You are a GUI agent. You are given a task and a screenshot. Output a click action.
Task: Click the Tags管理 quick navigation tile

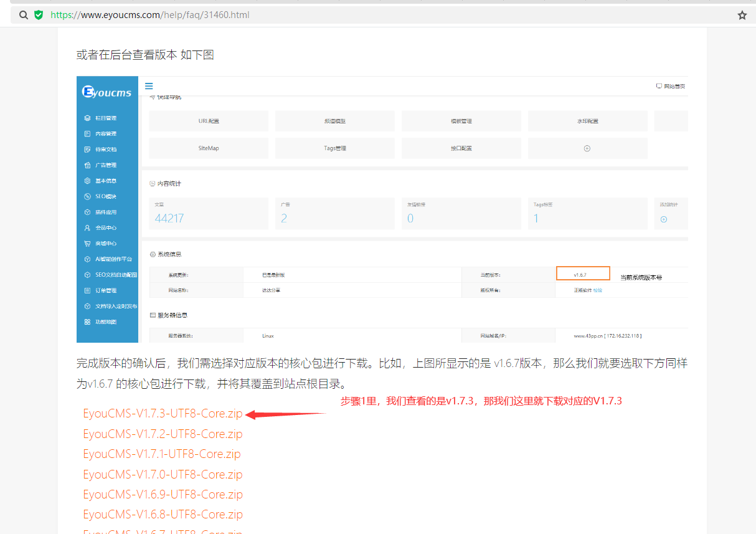pyautogui.click(x=335, y=148)
